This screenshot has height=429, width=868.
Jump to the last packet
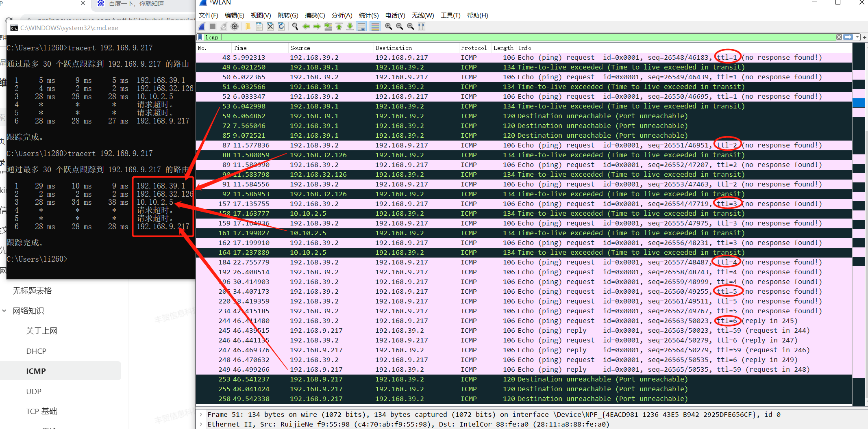point(350,27)
